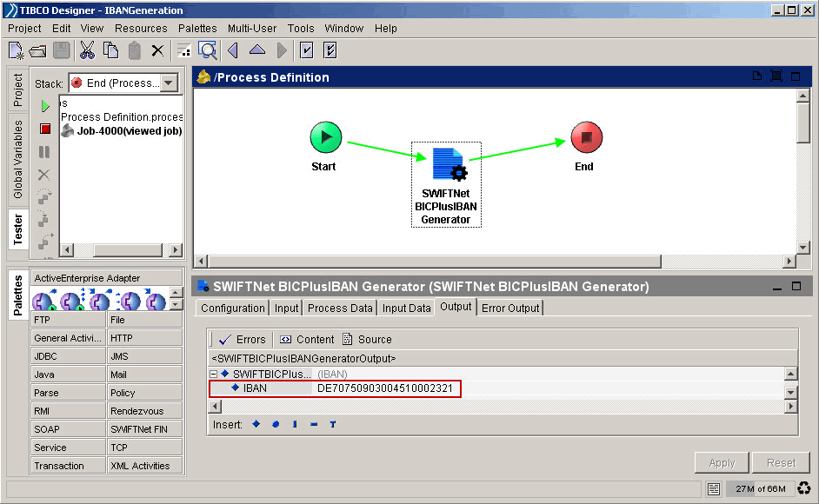Viewport: 819px width, 504px height.
Task: Open the Project menu
Action: coord(24,28)
